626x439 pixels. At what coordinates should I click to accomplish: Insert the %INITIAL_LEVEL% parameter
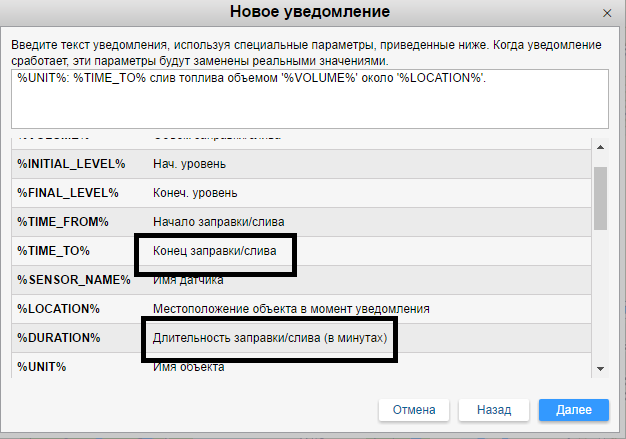[x=71, y=163]
